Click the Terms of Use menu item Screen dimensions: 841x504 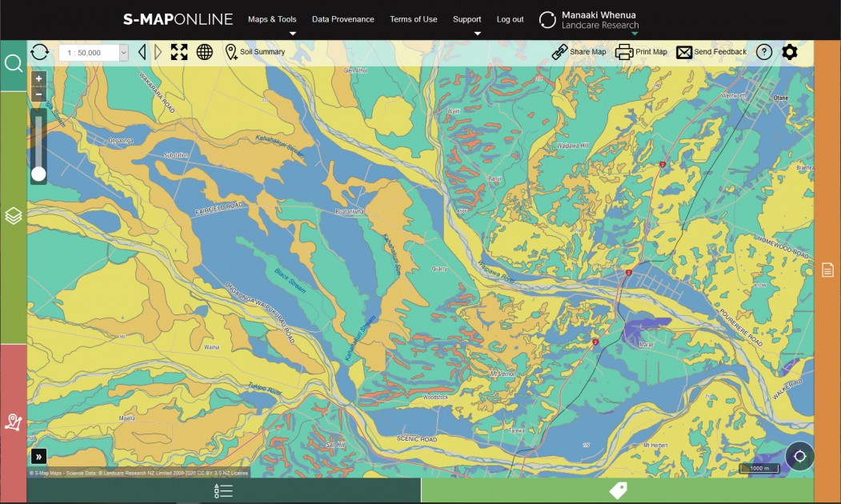(x=413, y=19)
